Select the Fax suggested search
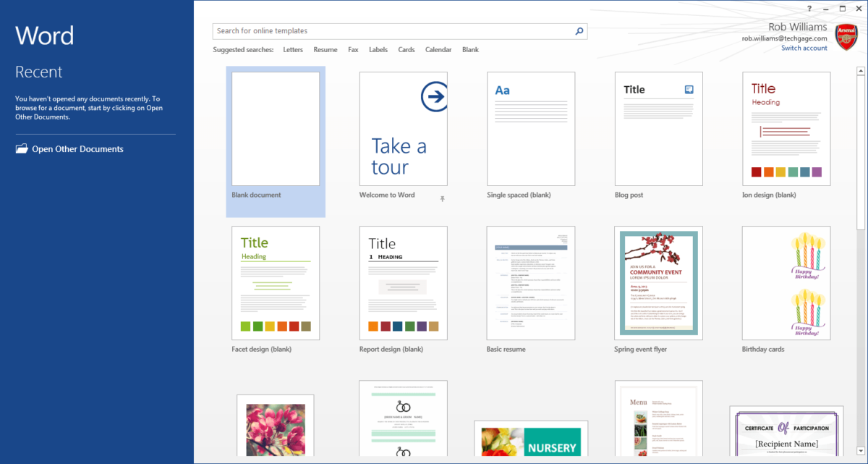This screenshot has height=464, width=868. pyautogui.click(x=353, y=50)
